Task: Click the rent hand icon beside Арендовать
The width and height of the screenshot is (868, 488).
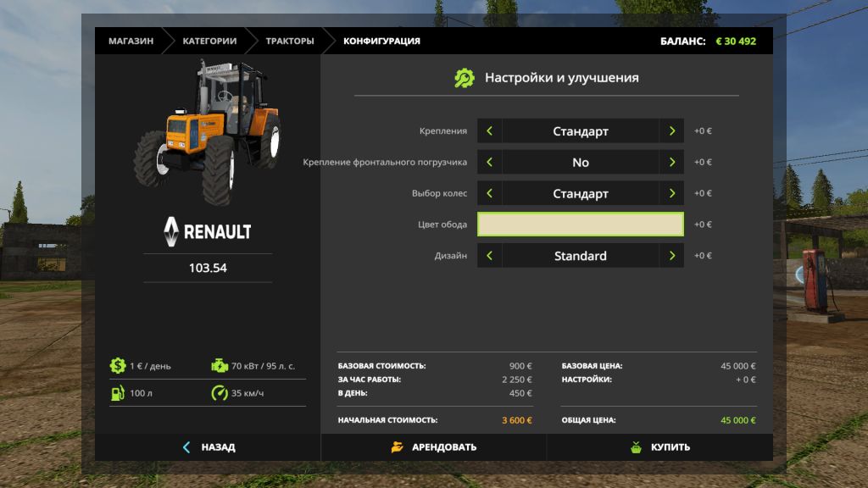Action: pyautogui.click(x=397, y=446)
